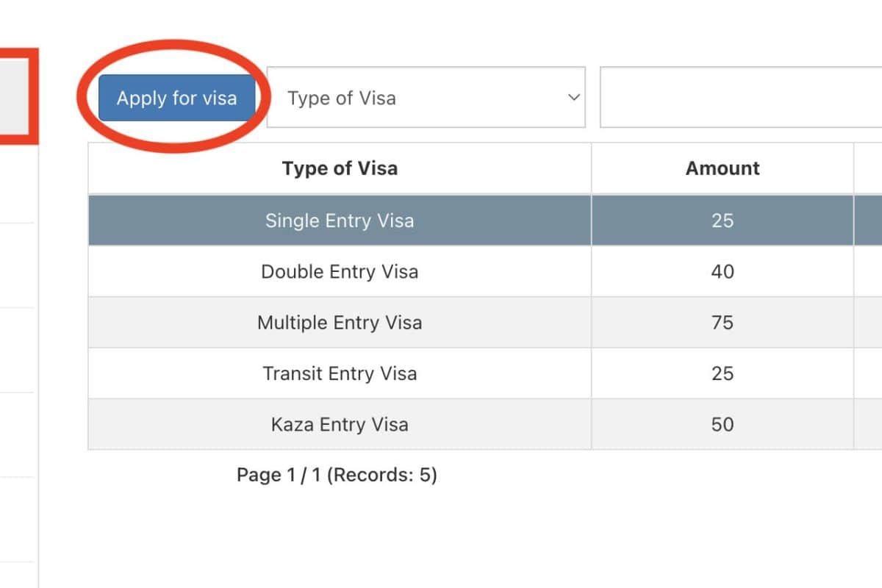Click the Type of Visa column header
The image size is (882, 588).
coord(340,168)
